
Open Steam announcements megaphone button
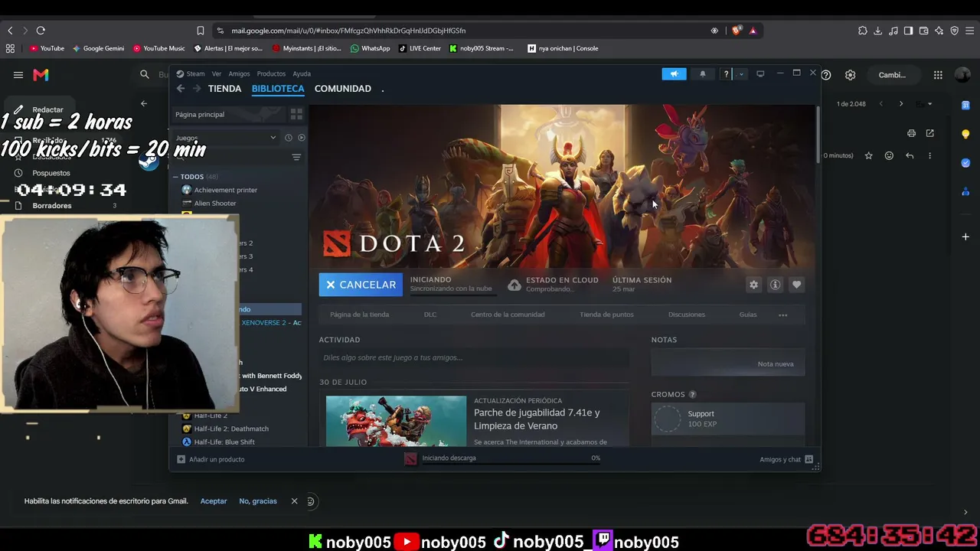674,74
